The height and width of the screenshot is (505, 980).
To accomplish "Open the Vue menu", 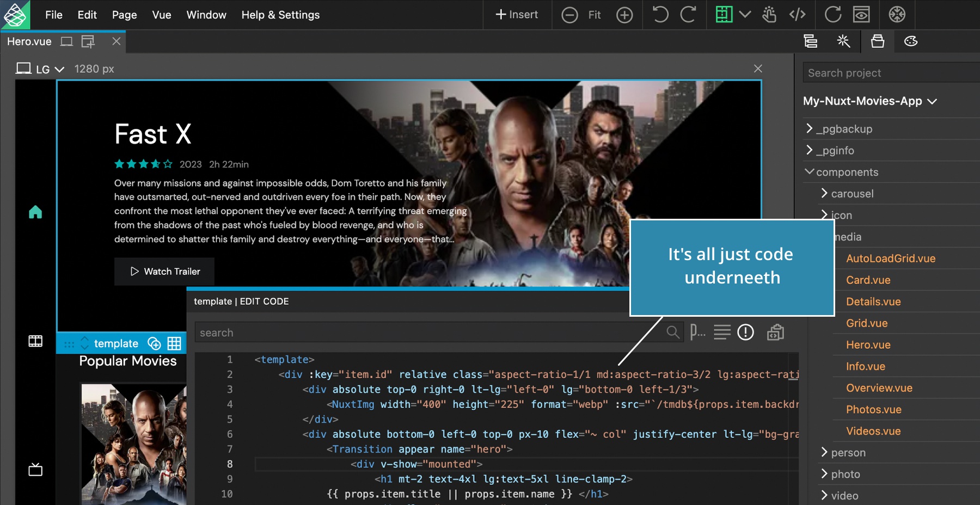I will coord(162,15).
